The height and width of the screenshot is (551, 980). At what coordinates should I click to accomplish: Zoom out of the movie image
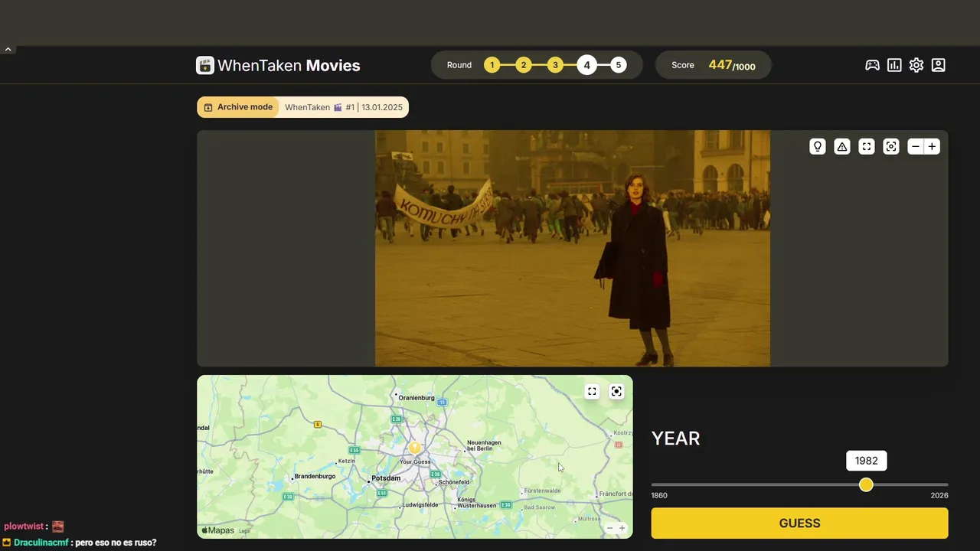pyautogui.click(x=916, y=146)
